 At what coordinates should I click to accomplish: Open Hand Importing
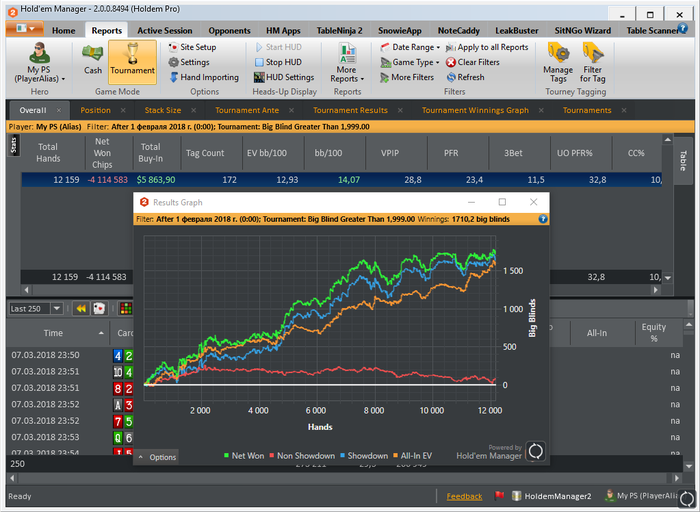204,77
